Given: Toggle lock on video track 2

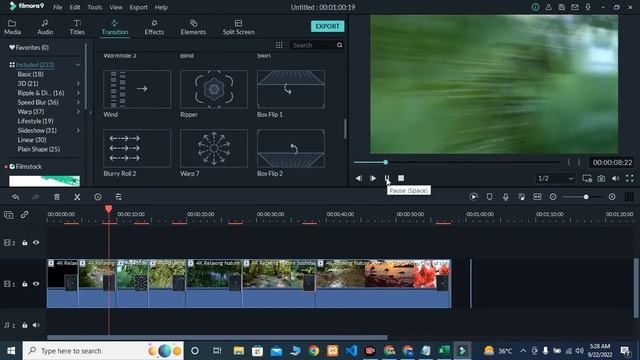Looking at the screenshot, I should [24, 242].
